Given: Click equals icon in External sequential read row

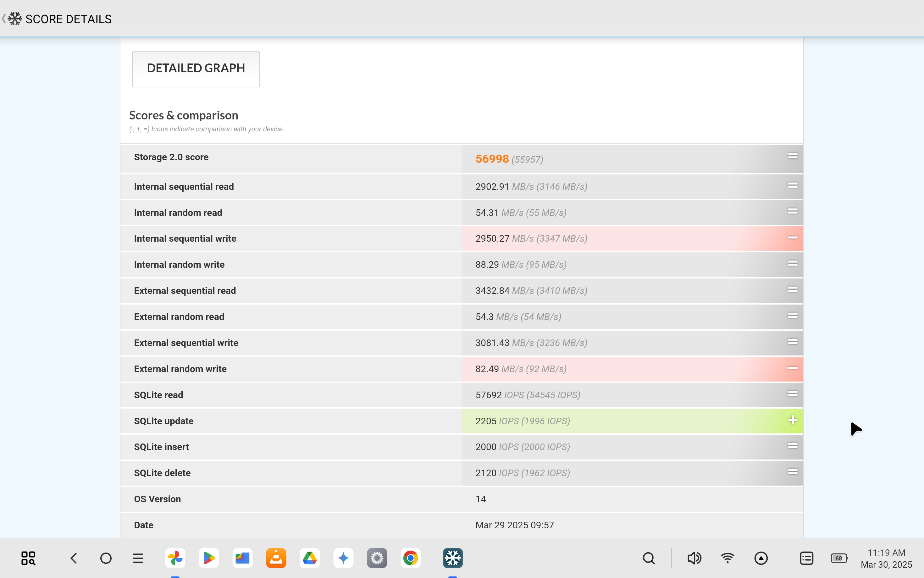Looking at the screenshot, I should coord(793,289).
